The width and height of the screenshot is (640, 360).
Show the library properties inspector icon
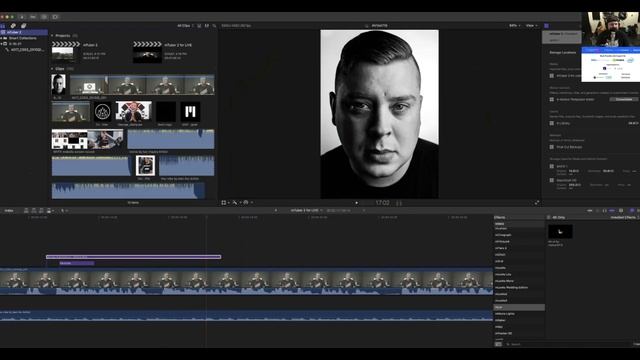[x=546, y=26]
